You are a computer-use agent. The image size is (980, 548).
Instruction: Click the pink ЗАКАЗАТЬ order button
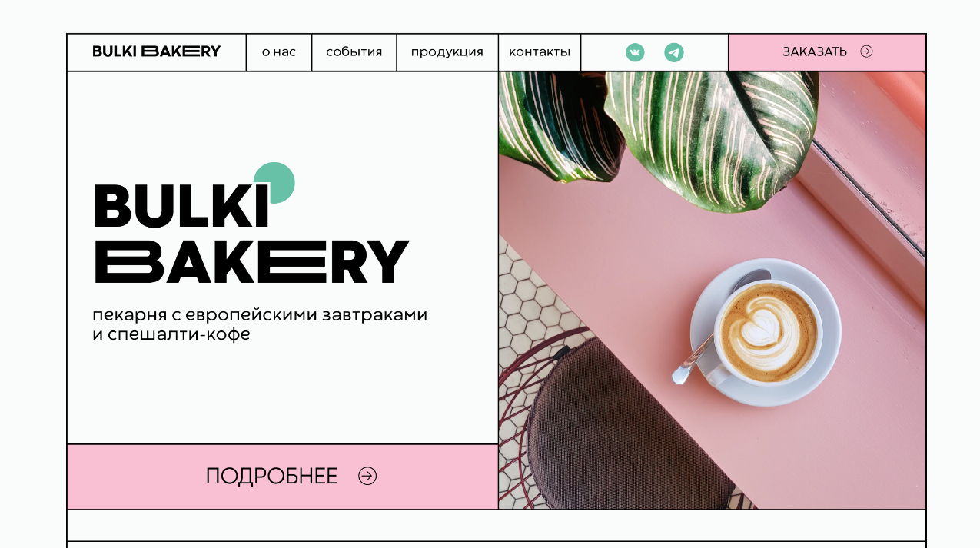(827, 52)
